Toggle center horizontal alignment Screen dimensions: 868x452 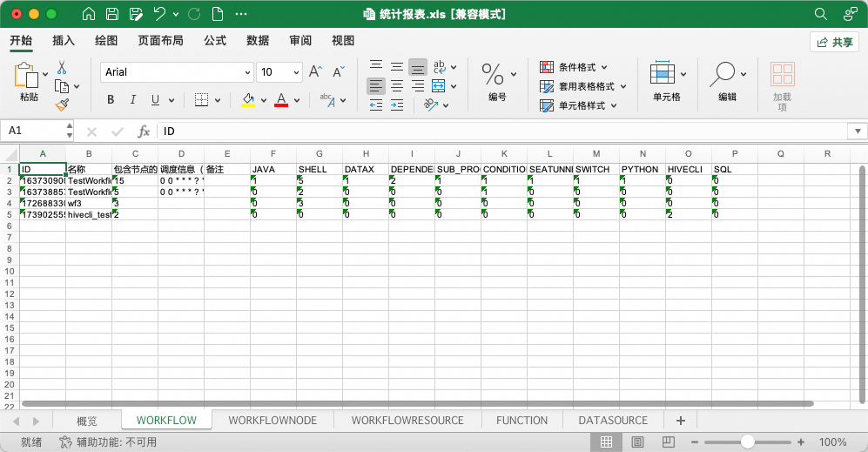click(x=397, y=86)
